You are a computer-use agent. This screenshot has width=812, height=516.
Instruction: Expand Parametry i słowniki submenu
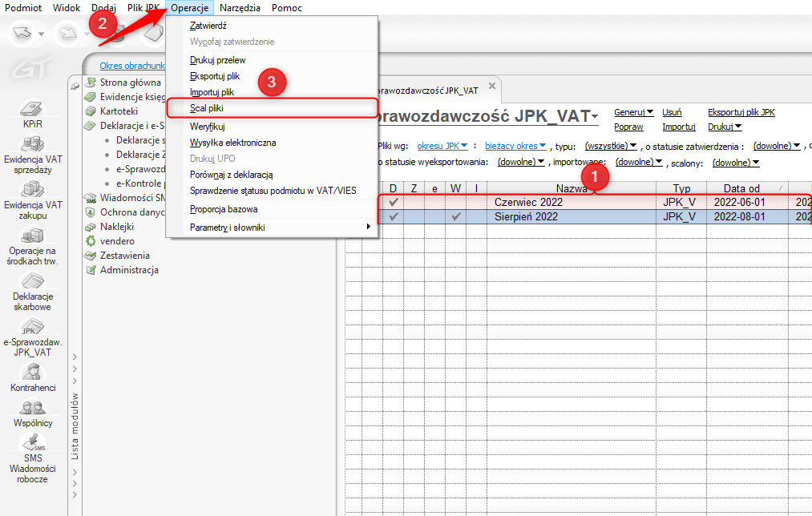tap(273, 228)
